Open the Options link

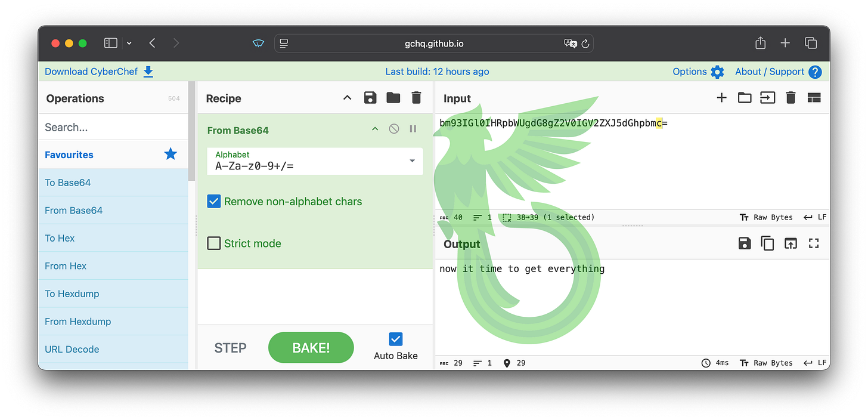tap(690, 72)
